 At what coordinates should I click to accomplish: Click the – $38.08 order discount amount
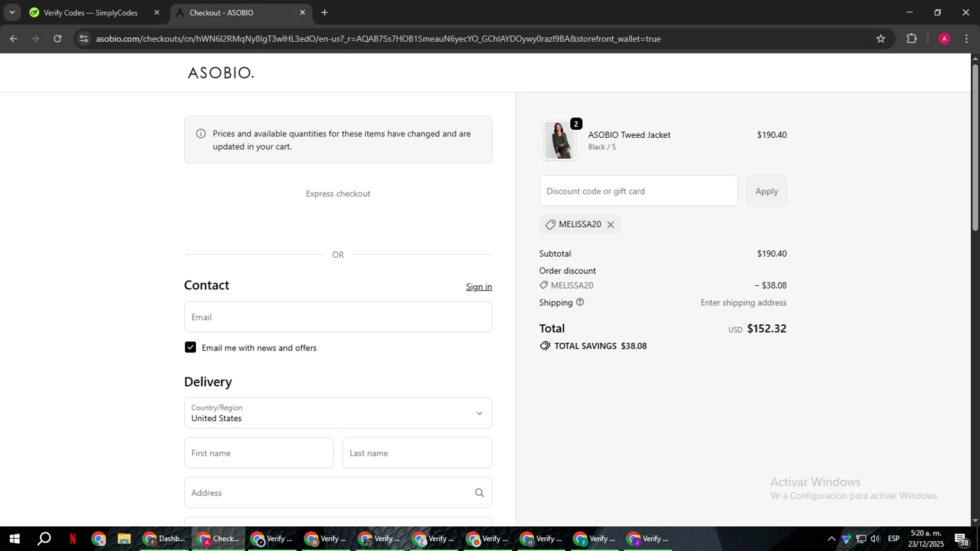pyautogui.click(x=771, y=286)
